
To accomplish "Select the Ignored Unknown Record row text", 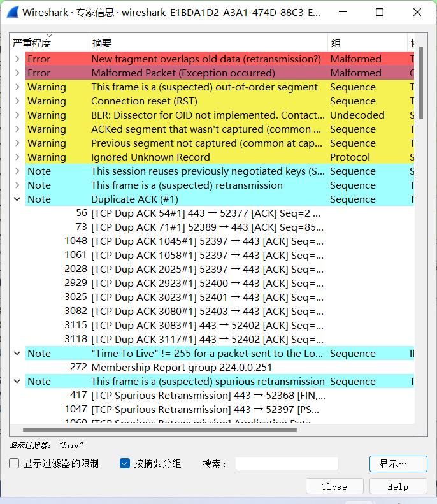I will click(x=150, y=157).
